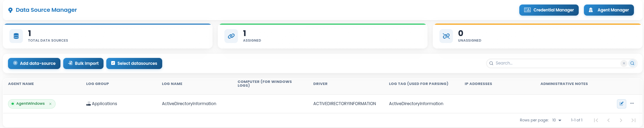
Task: Go to the previous page arrow
Action: (x=608, y=120)
